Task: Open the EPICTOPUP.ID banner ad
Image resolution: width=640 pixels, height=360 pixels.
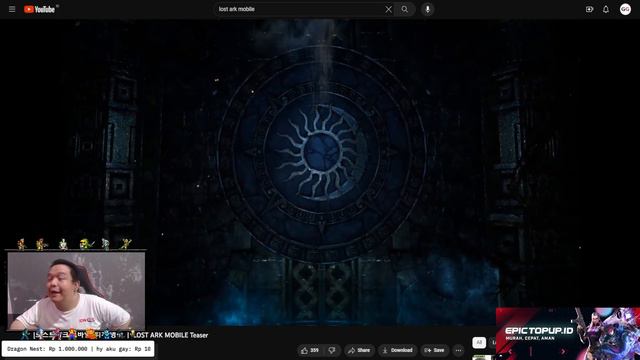Action: 568,333
